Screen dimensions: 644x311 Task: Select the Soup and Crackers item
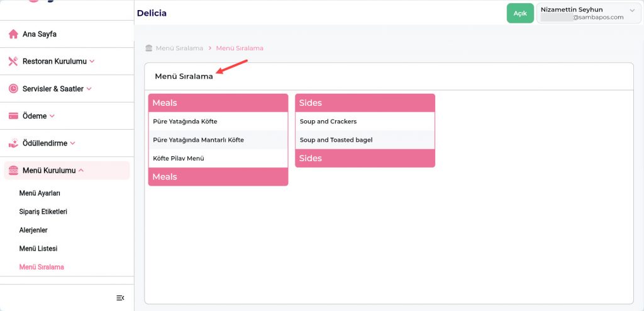pyautogui.click(x=328, y=122)
